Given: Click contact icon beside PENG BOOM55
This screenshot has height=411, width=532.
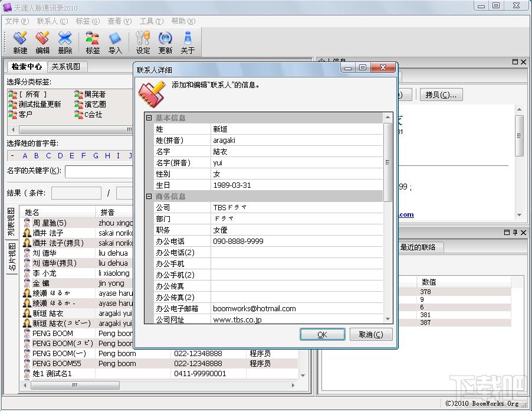Looking at the screenshot, I should pos(27,363).
